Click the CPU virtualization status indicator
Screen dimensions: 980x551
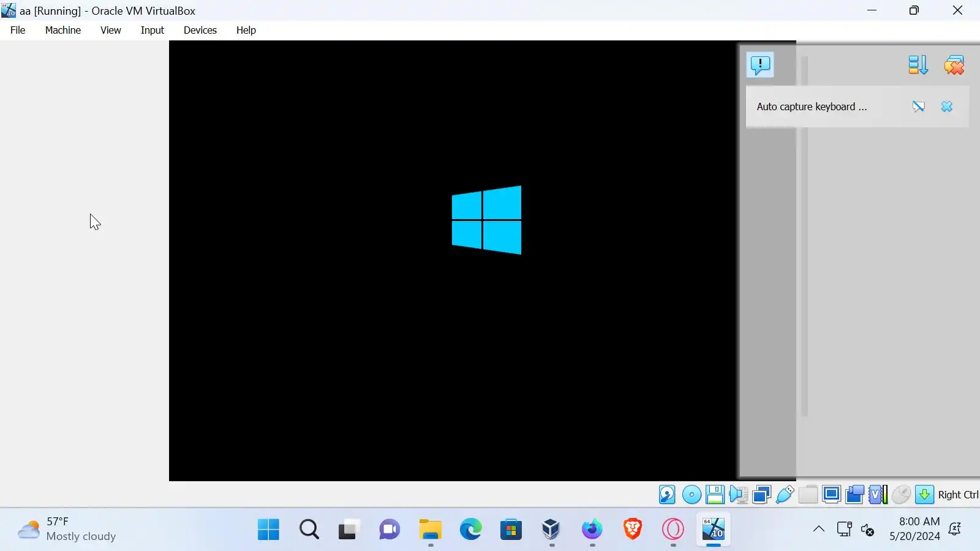click(878, 495)
